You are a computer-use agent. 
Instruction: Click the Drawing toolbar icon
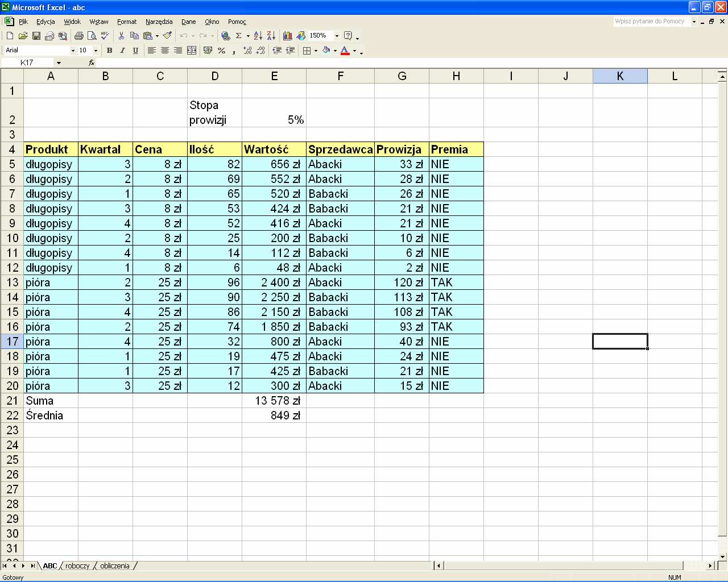(x=301, y=36)
